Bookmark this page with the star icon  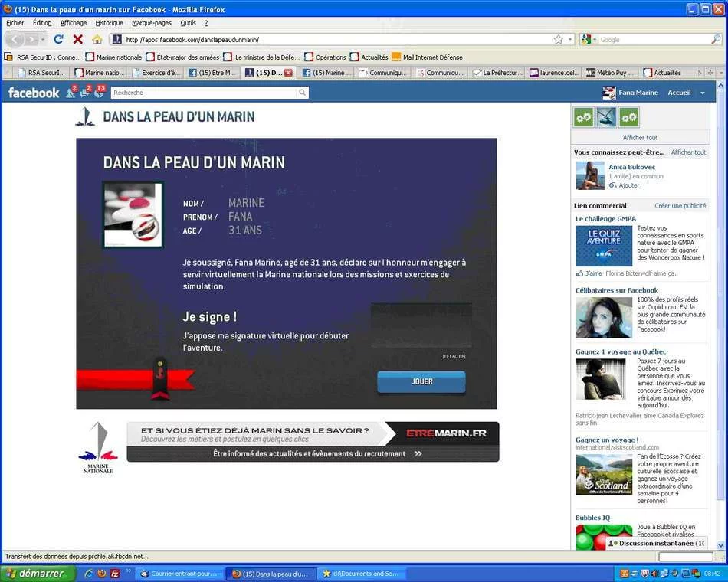pyautogui.click(x=558, y=39)
